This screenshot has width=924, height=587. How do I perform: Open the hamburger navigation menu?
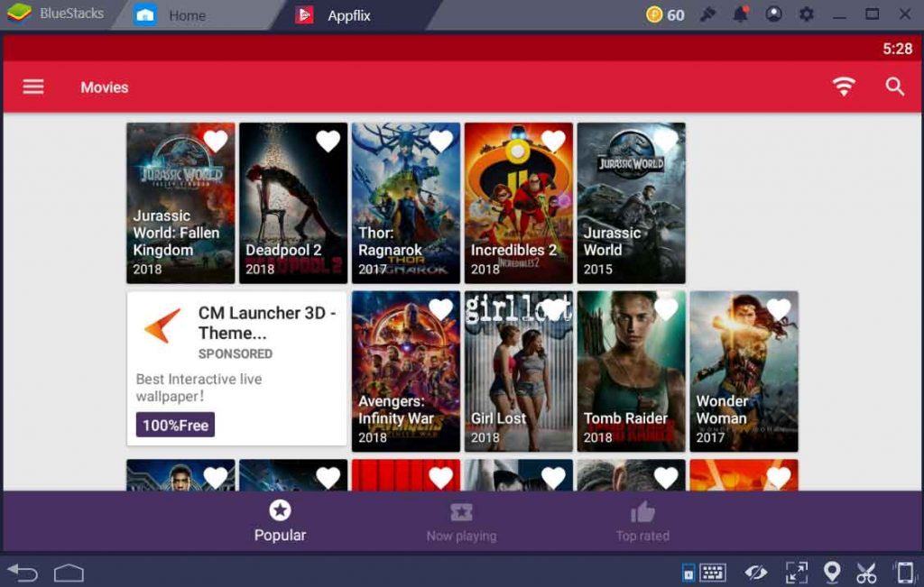(x=33, y=87)
